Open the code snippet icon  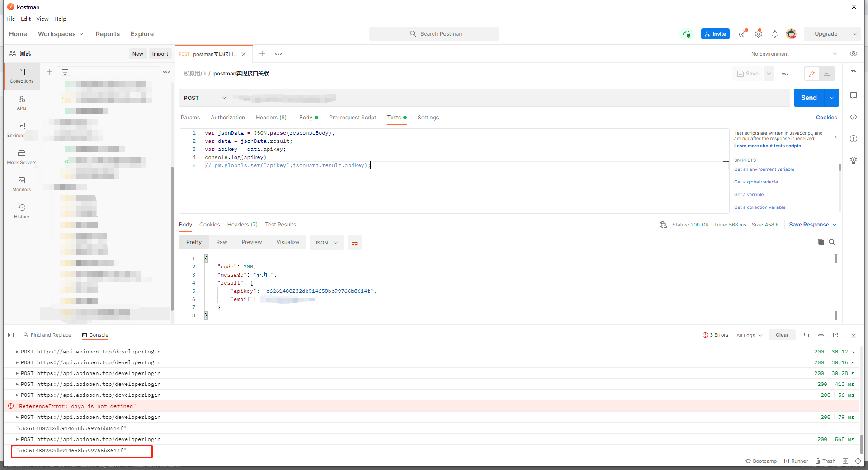pos(854,117)
